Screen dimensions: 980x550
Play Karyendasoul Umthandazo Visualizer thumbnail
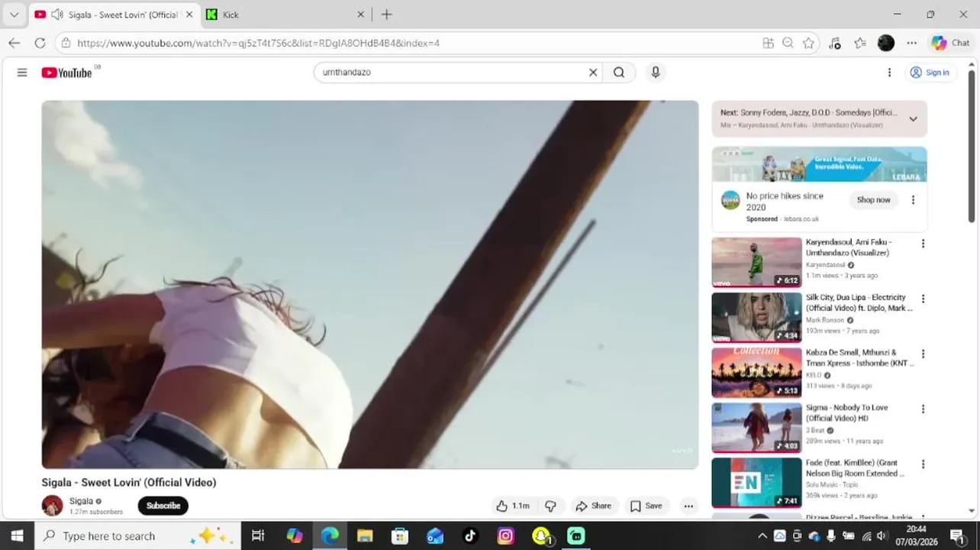pyautogui.click(x=756, y=262)
